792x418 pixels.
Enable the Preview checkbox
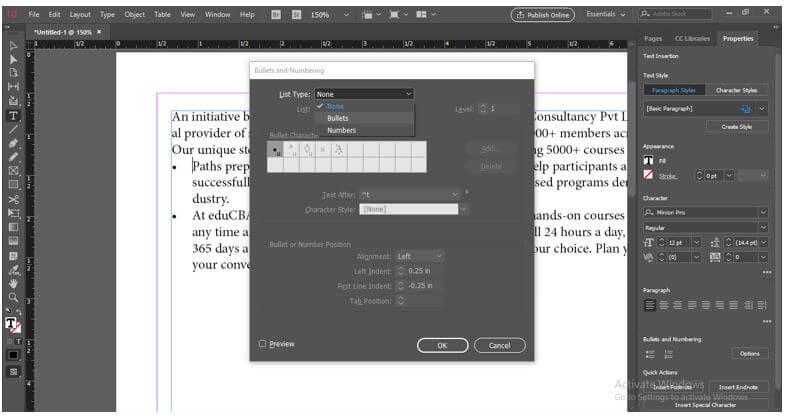[x=263, y=344]
